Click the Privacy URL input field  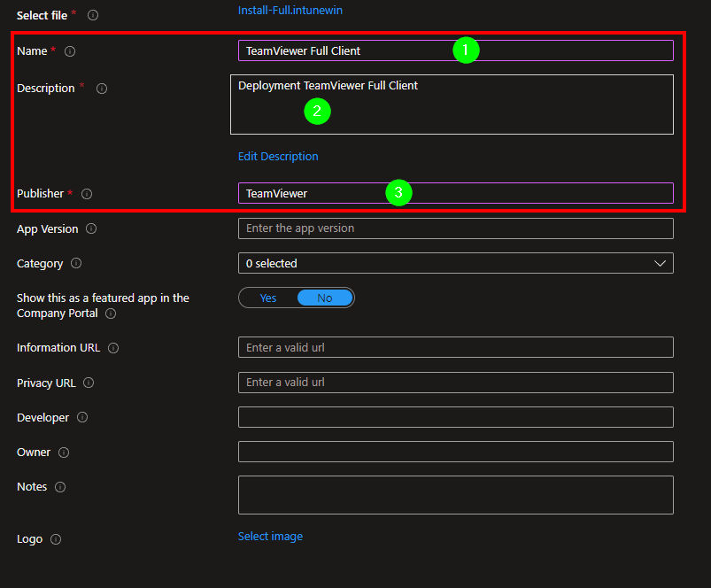[456, 383]
